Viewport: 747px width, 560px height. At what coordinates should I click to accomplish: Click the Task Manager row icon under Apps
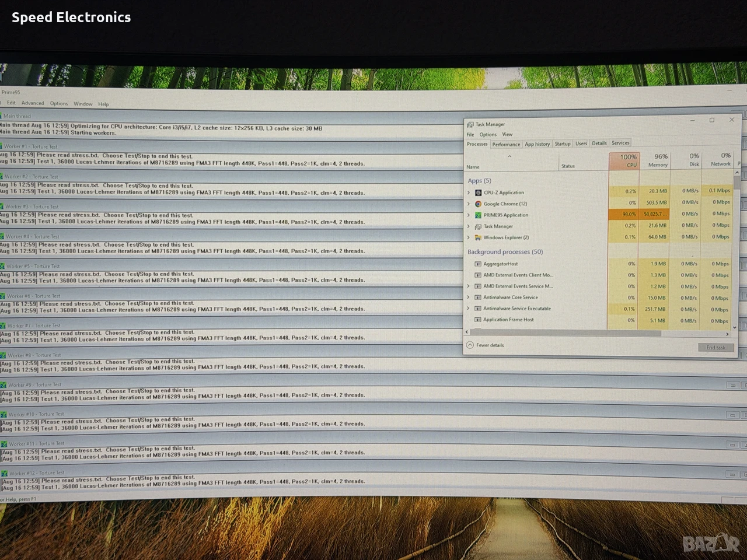478,226
